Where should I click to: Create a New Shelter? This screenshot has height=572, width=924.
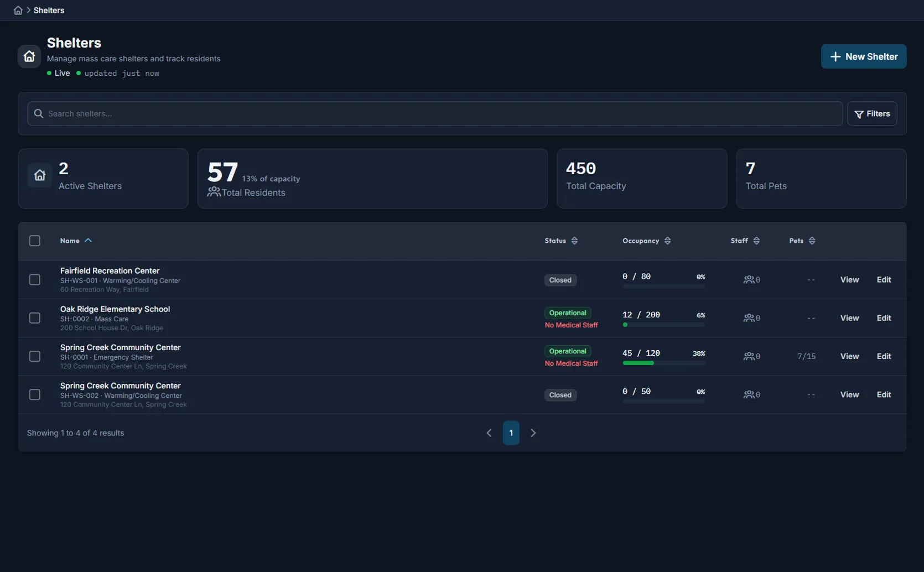[x=863, y=56]
